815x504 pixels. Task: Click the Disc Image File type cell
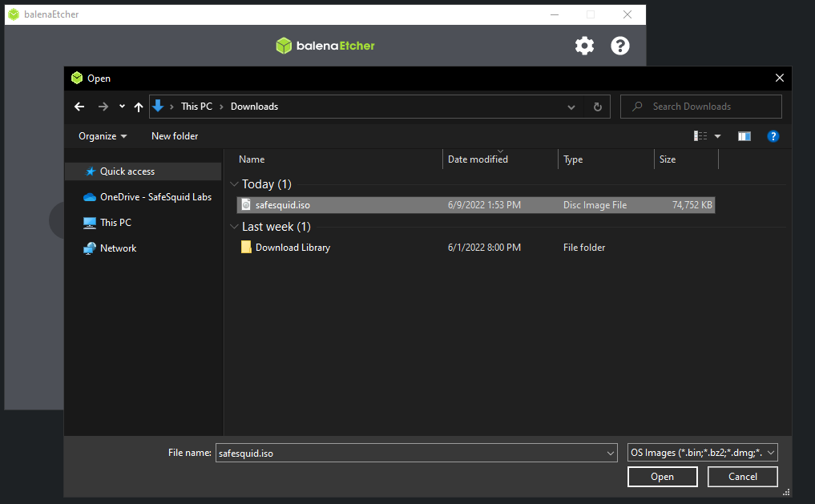[x=595, y=205]
